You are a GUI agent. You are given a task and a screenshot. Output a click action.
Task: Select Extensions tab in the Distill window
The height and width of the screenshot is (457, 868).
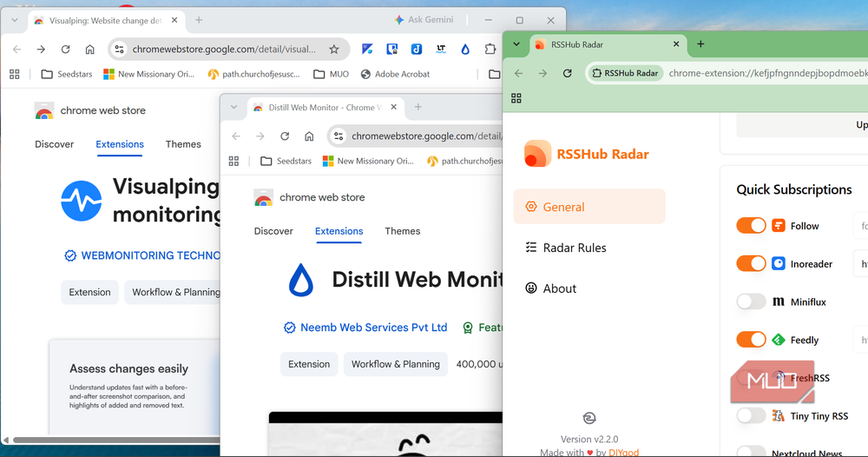(x=339, y=231)
